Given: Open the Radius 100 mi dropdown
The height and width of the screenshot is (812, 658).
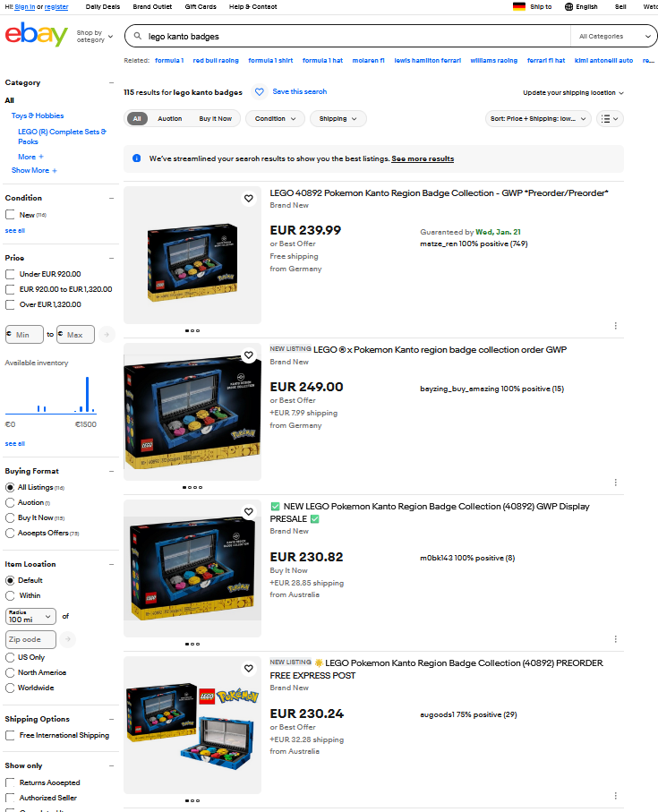Looking at the screenshot, I should point(30,616).
